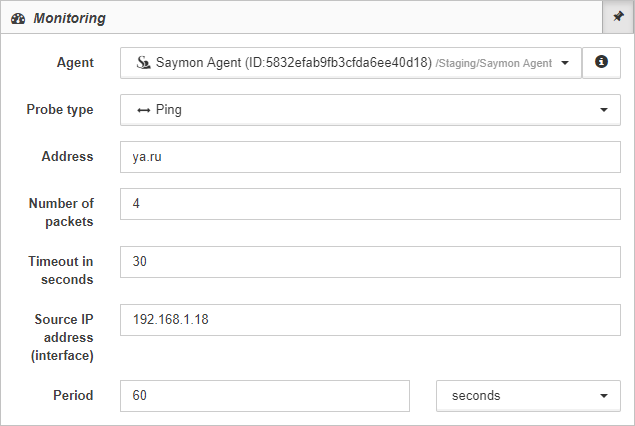The width and height of the screenshot is (635, 426).
Task: Click the Monitoring panel title
Action: [x=69, y=18]
